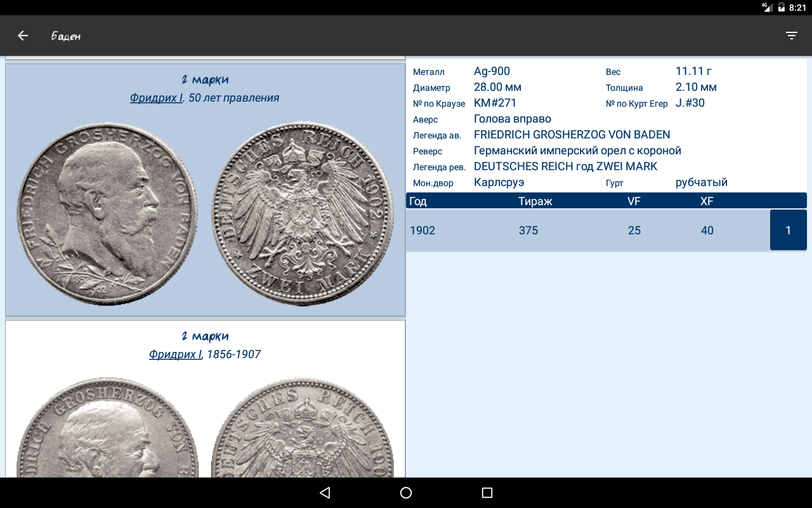Select the reverse eagle coin in 1856-1907 card
This screenshot has height=508, width=812.
pos(303,428)
